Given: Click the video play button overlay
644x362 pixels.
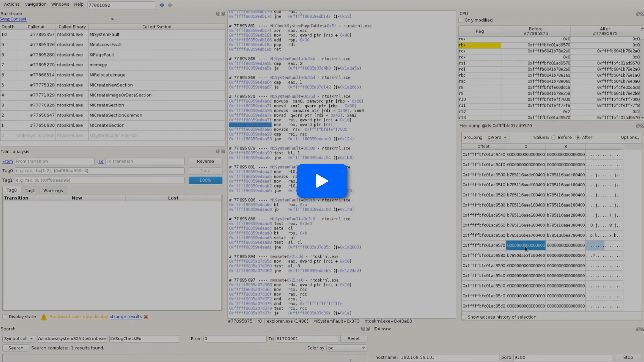Looking at the screenshot, I should 322,181.
